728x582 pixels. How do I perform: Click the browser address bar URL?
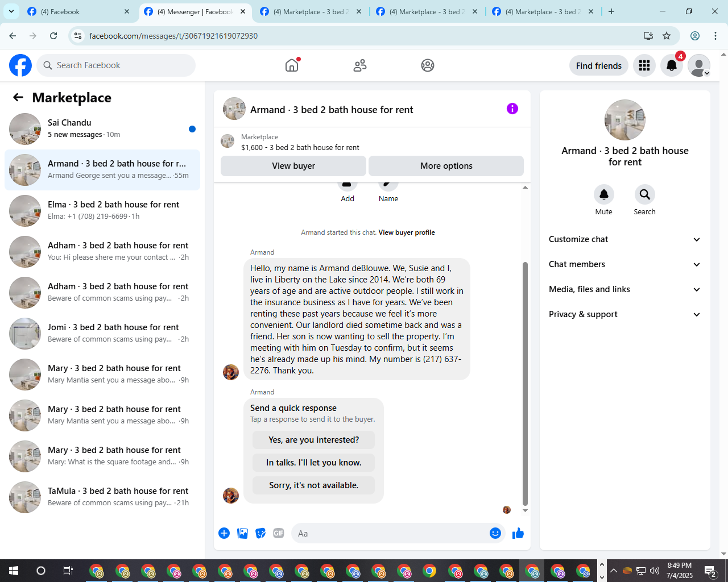point(173,36)
